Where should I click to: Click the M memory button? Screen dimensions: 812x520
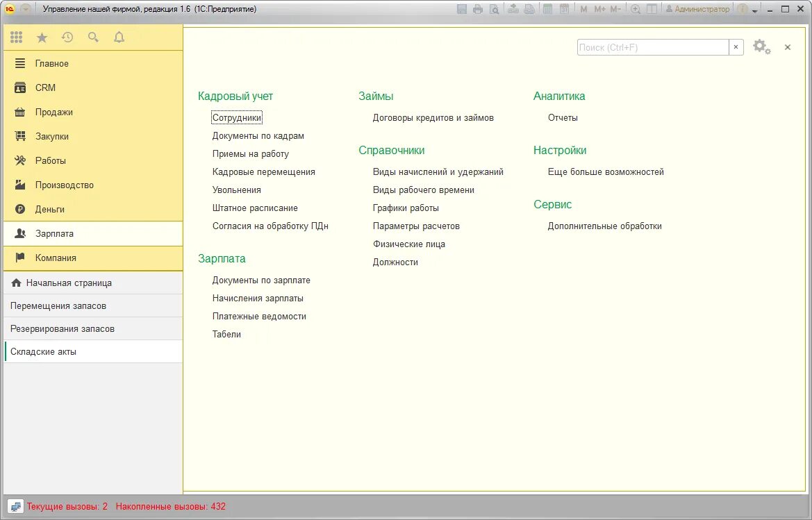(583, 9)
